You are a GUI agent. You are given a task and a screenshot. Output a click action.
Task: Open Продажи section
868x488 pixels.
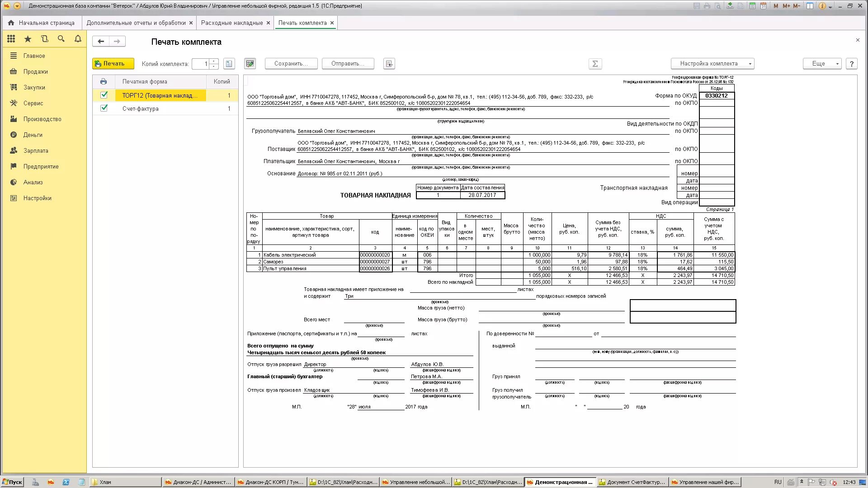click(x=36, y=72)
